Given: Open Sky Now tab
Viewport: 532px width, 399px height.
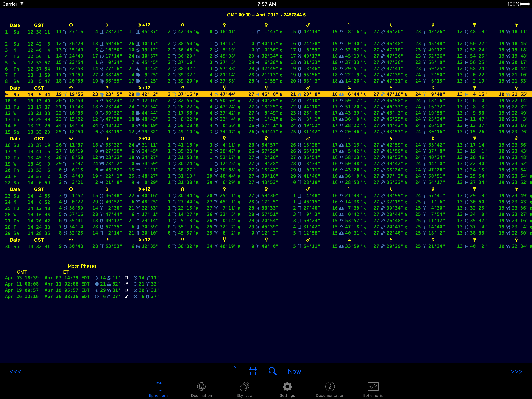Looking at the screenshot, I should pos(244,390).
